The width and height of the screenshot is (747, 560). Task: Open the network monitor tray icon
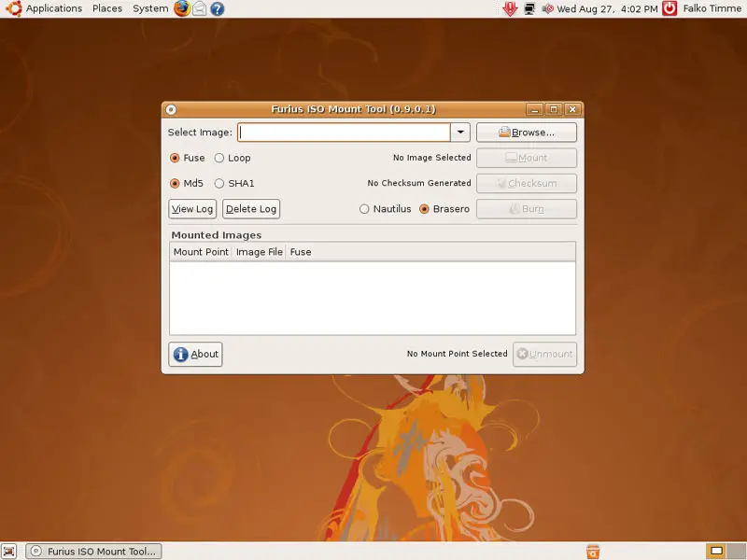tap(529, 8)
